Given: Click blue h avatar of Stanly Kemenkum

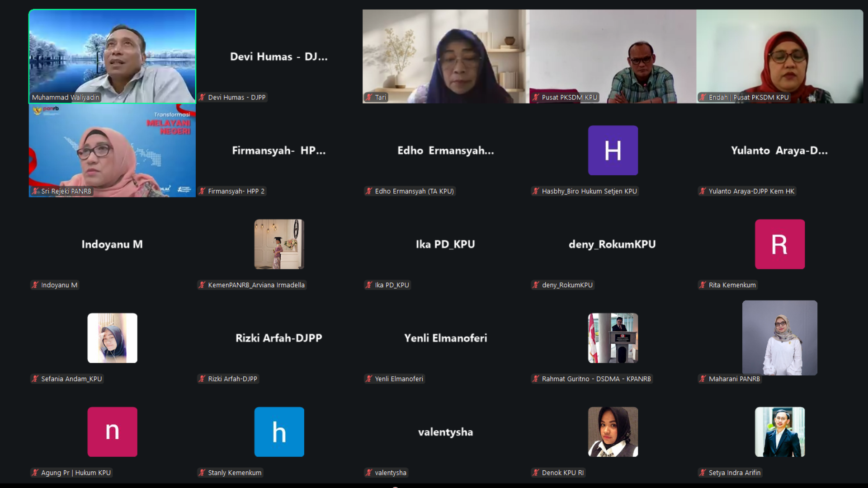Looking at the screenshot, I should [x=279, y=432].
